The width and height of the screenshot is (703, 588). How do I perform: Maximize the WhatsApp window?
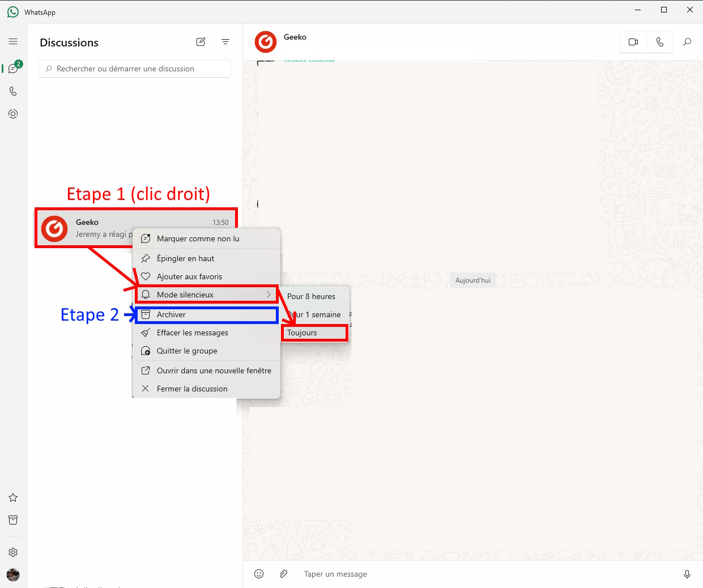664,10
